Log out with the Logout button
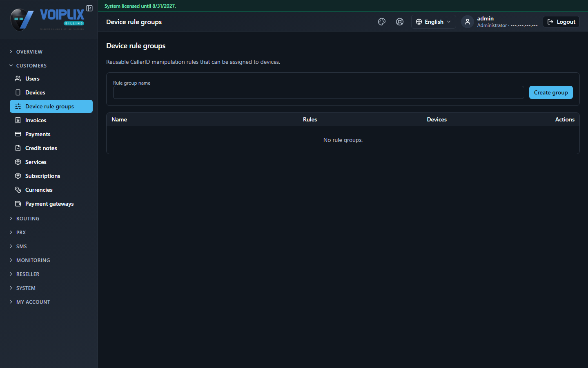The height and width of the screenshot is (368, 588). pos(561,22)
